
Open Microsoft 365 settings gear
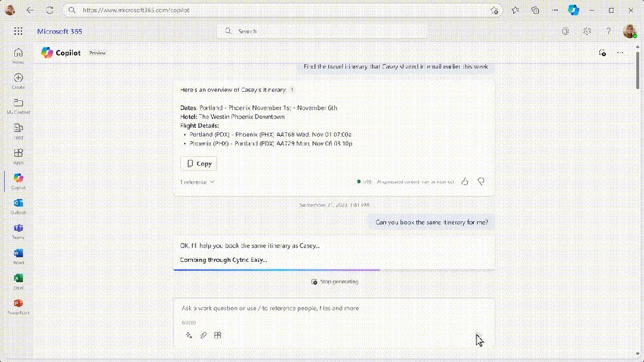587,31
